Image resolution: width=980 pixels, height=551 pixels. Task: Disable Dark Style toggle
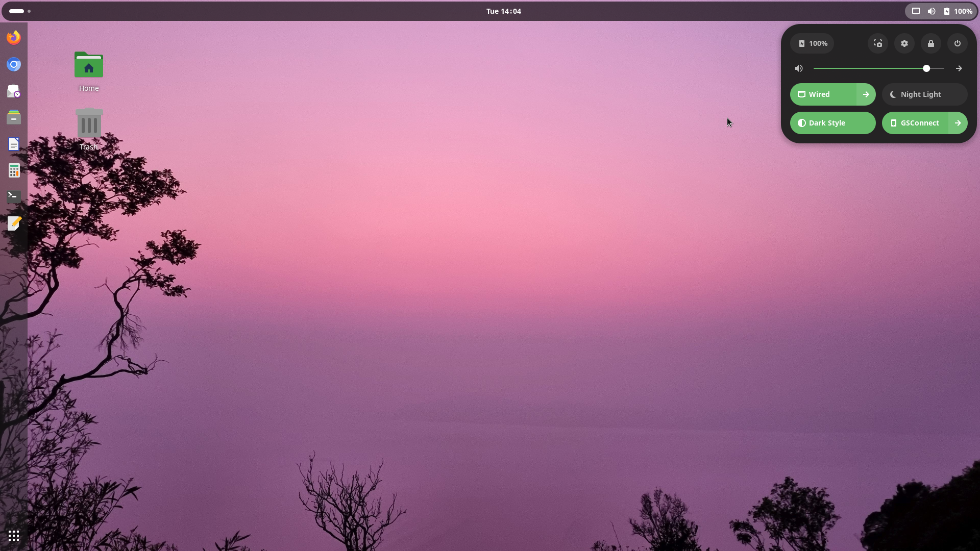[833, 123]
